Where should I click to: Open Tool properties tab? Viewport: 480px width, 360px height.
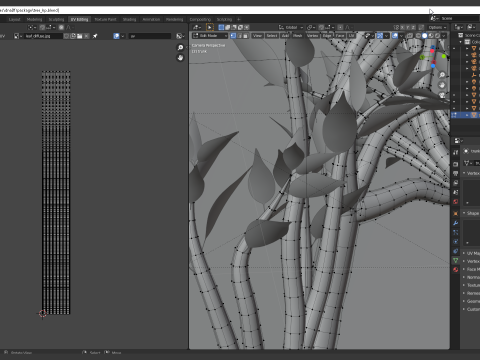point(456,152)
